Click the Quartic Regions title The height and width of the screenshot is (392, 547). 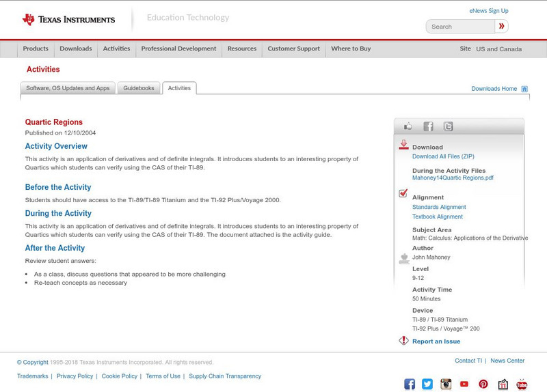coord(54,122)
